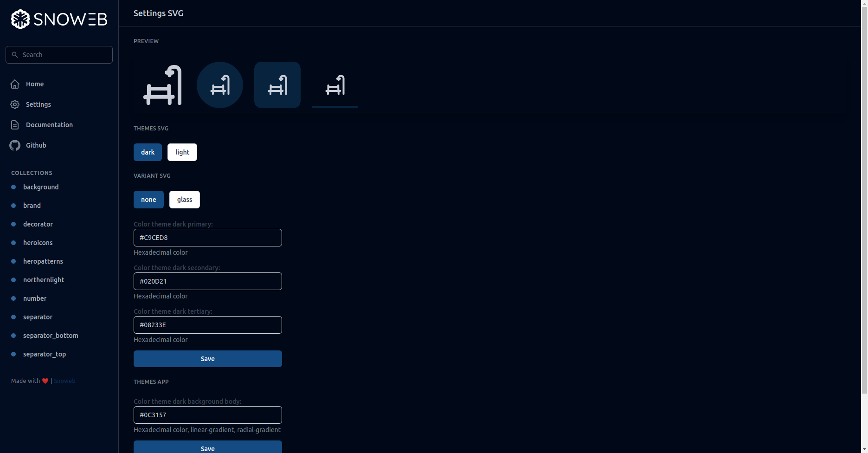Click the Settings gear icon in sidebar
Image resolution: width=868 pixels, height=453 pixels.
tap(14, 104)
